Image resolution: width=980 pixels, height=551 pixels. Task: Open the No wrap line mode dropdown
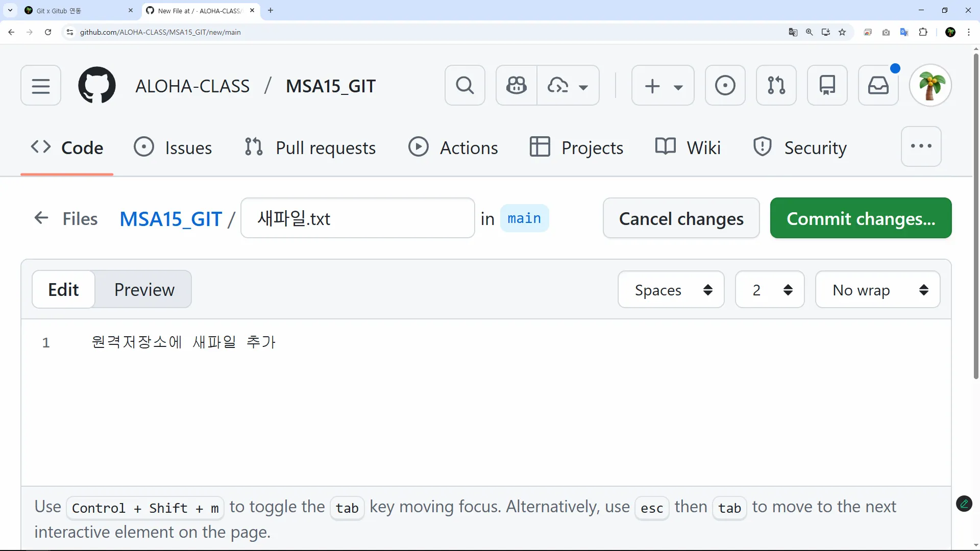pos(877,290)
